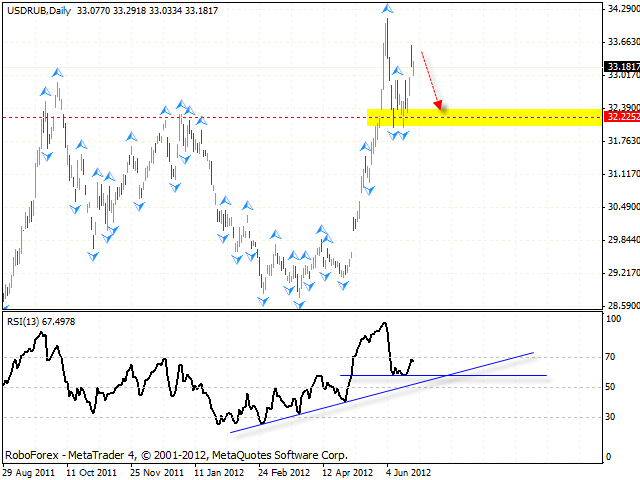Click the up fractal arrow atop the highest peak
The image size is (640, 480).
(x=387, y=9)
